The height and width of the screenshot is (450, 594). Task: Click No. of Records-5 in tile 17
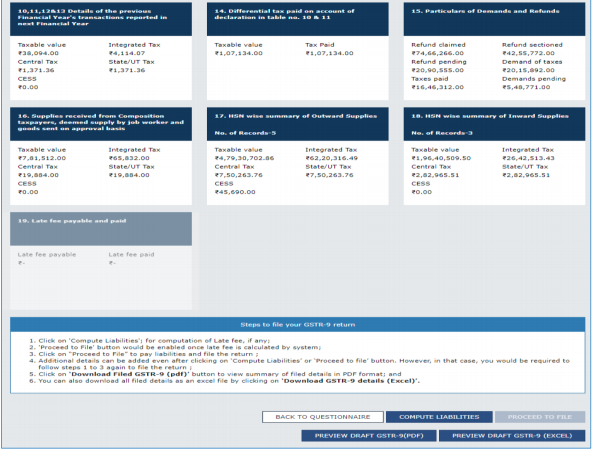tap(245, 133)
